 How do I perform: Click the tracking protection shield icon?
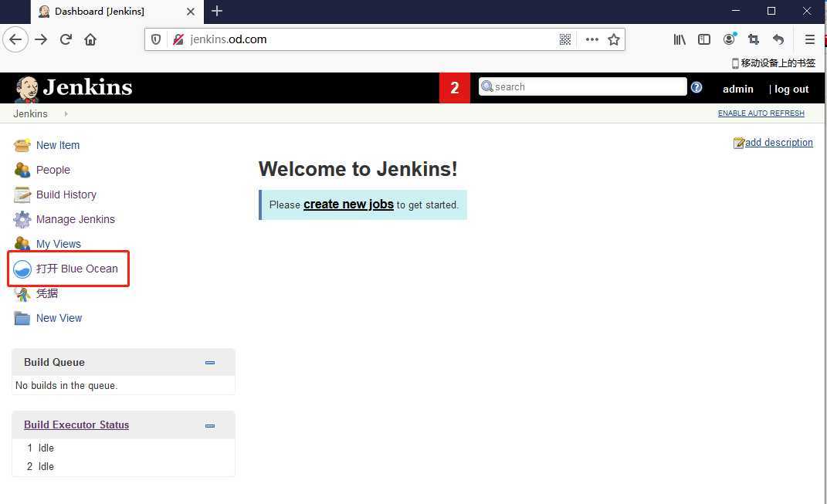click(155, 39)
